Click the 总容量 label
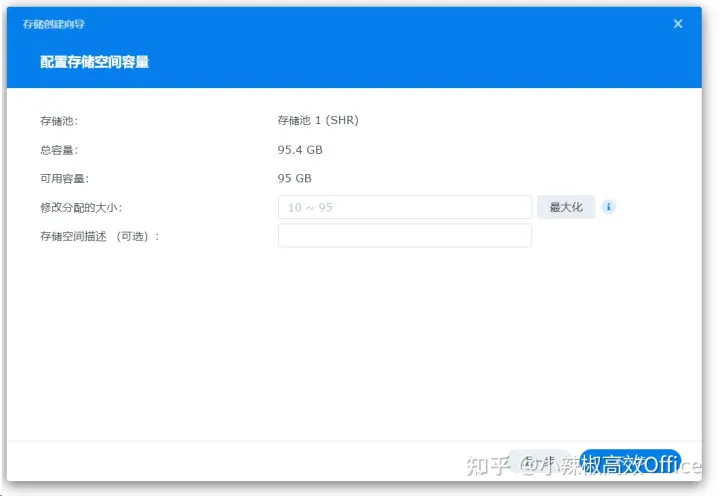The height and width of the screenshot is (496, 720). pos(59,150)
